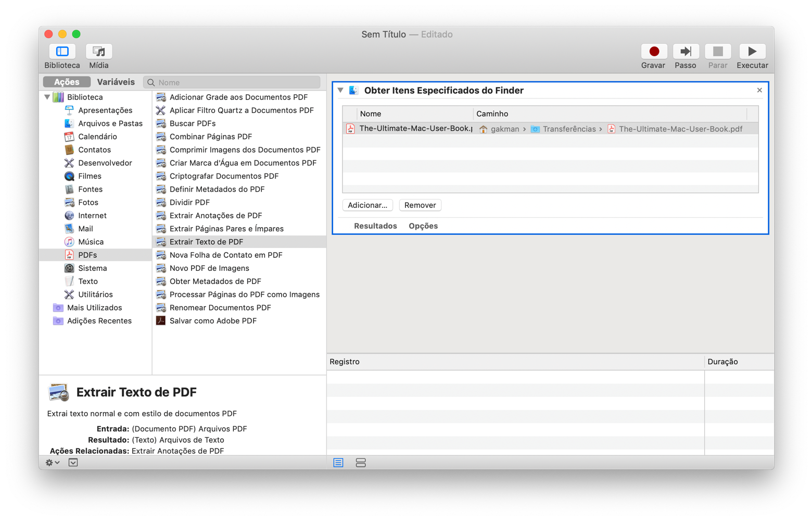
Task: Show the variables list view at bottom
Action: pos(361,463)
